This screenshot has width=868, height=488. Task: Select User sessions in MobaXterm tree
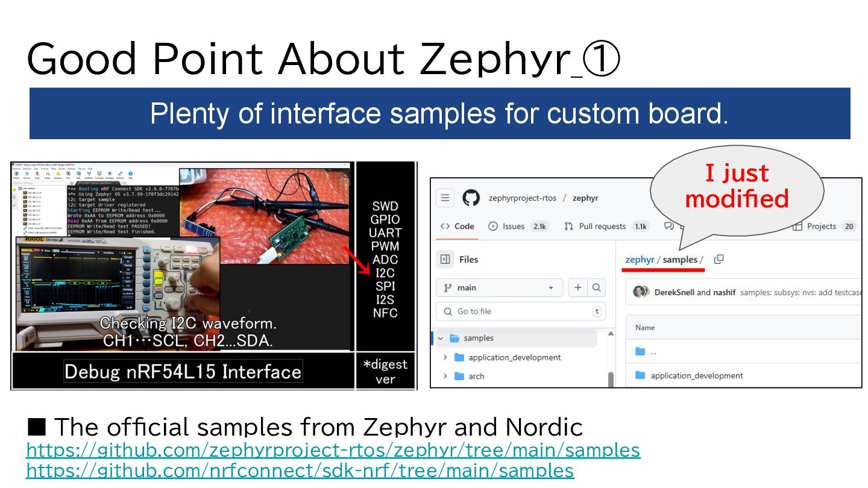27,188
